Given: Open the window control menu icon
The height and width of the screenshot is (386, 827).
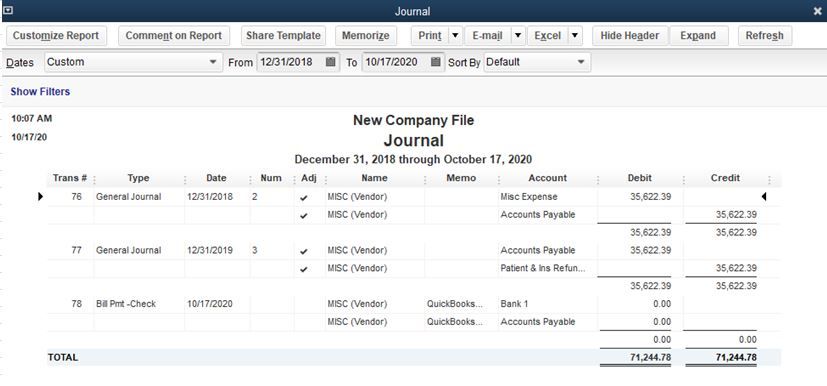Looking at the screenshot, I should click(x=8, y=10).
